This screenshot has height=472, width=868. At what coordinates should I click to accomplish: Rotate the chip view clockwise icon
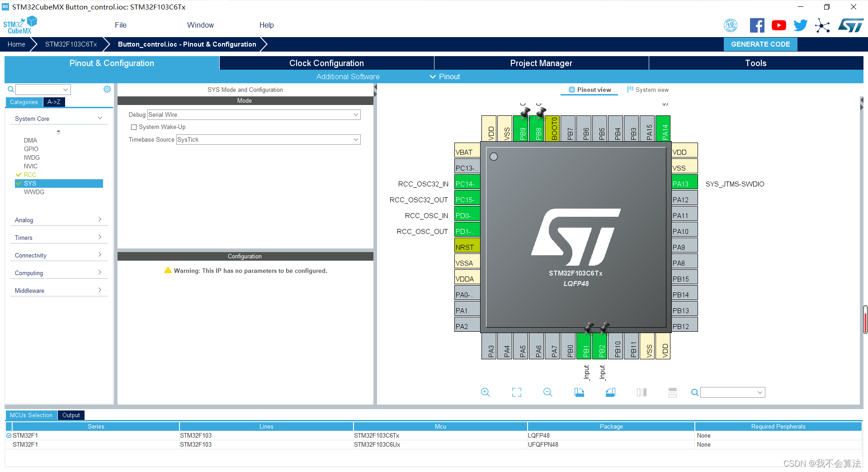point(579,392)
